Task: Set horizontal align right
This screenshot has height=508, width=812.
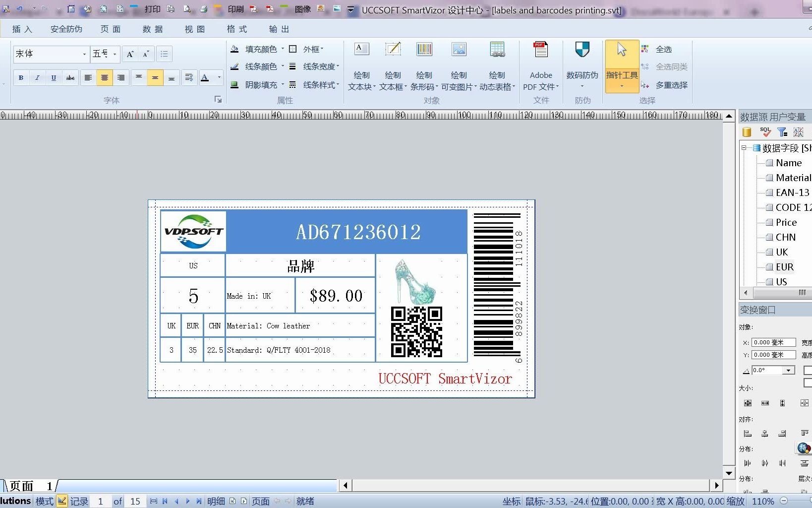Action: click(120, 77)
